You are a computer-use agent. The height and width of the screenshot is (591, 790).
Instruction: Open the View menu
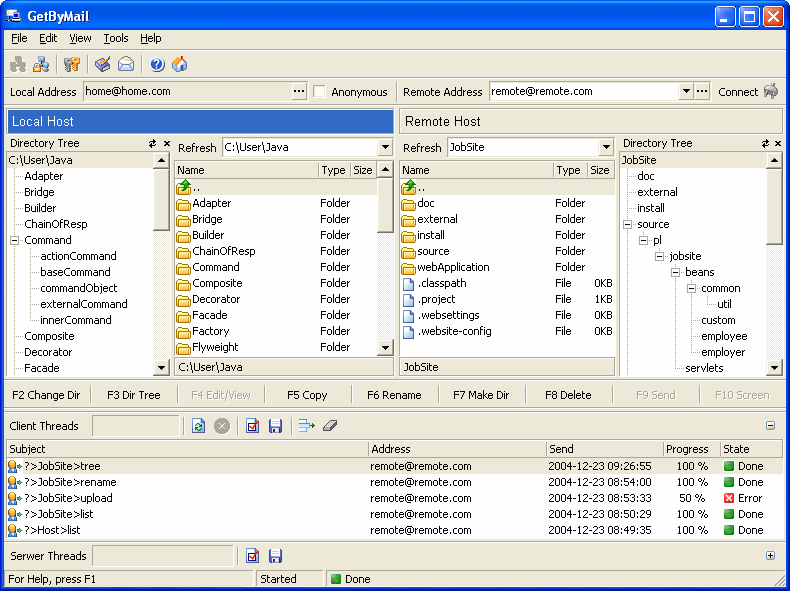(80, 38)
